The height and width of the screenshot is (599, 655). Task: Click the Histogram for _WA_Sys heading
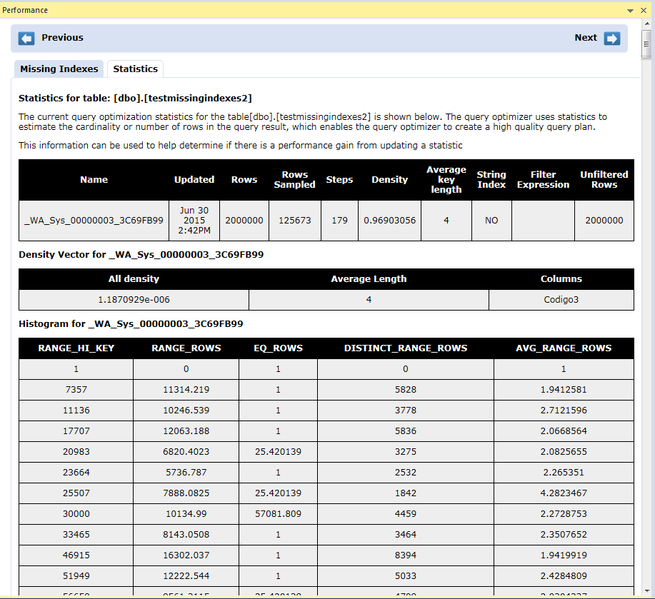(x=131, y=324)
